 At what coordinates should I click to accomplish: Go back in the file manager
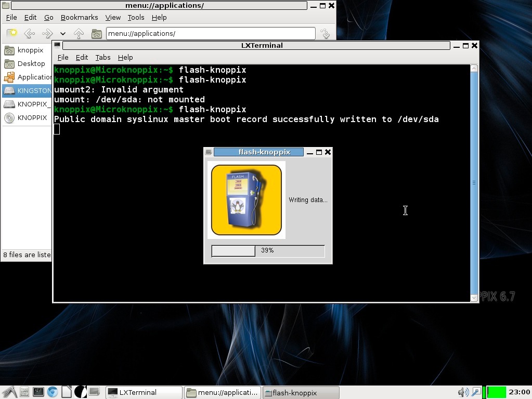(30, 33)
